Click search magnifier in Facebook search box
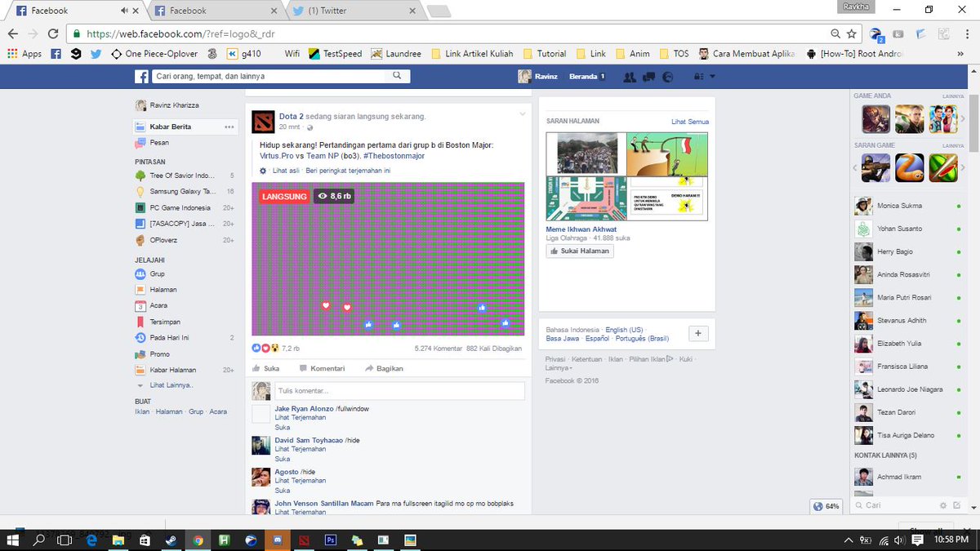980x551 pixels. coord(398,76)
